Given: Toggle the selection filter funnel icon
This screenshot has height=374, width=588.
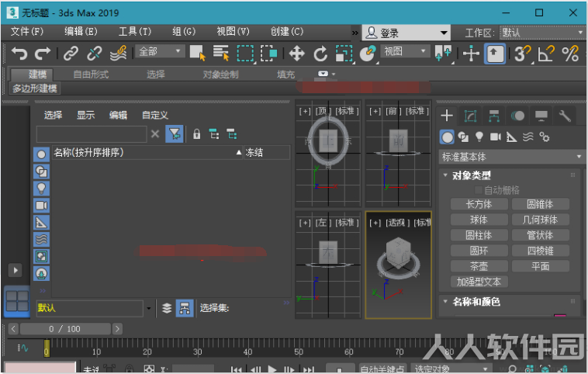Looking at the screenshot, I should click(175, 134).
